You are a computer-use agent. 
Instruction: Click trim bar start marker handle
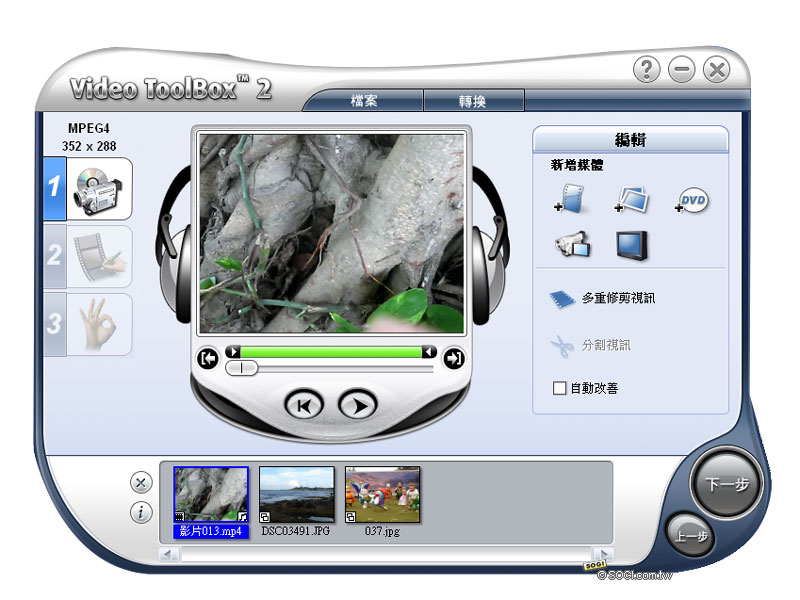click(x=233, y=352)
